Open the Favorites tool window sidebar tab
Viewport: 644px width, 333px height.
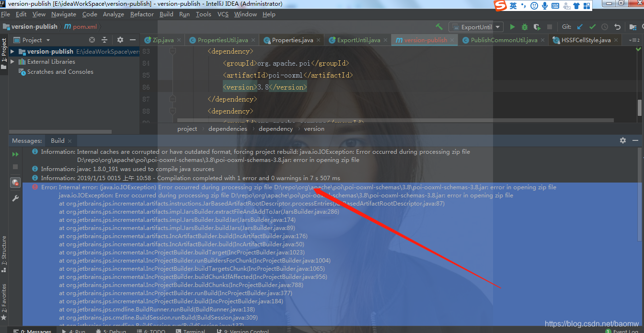click(4, 301)
